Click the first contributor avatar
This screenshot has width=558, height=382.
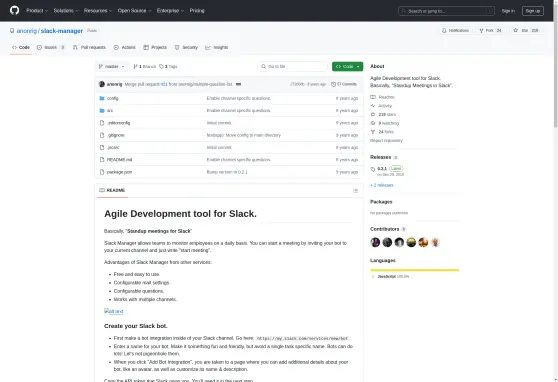tap(375, 242)
